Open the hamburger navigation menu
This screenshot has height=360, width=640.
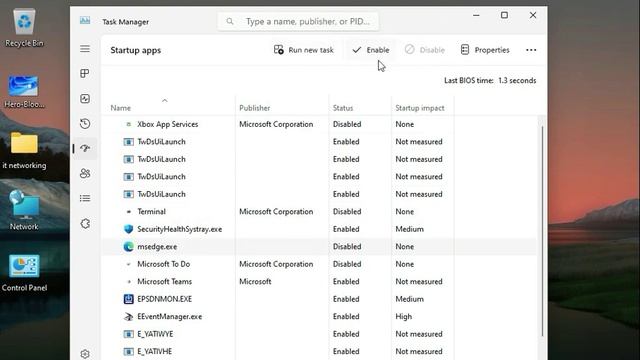[x=85, y=49]
